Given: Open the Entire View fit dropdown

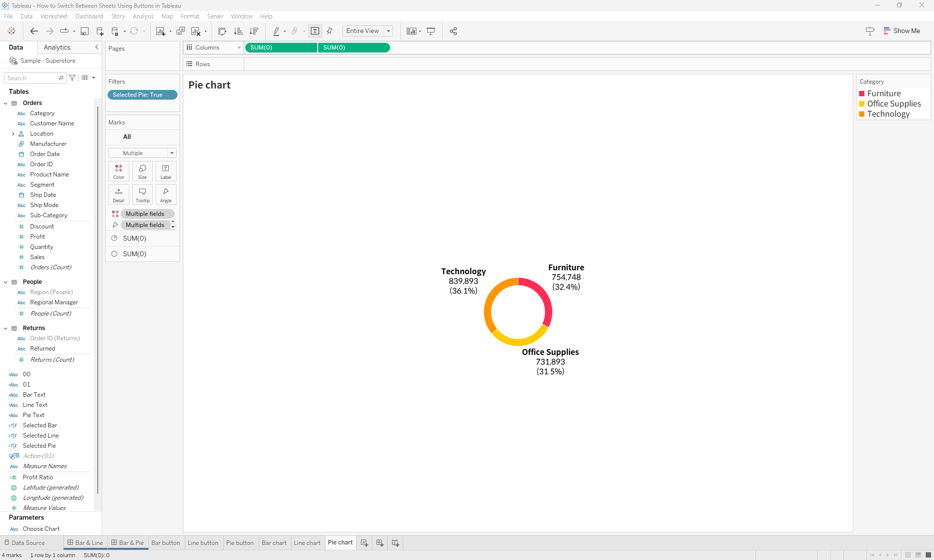Looking at the screenshot, I should (388, 31).
